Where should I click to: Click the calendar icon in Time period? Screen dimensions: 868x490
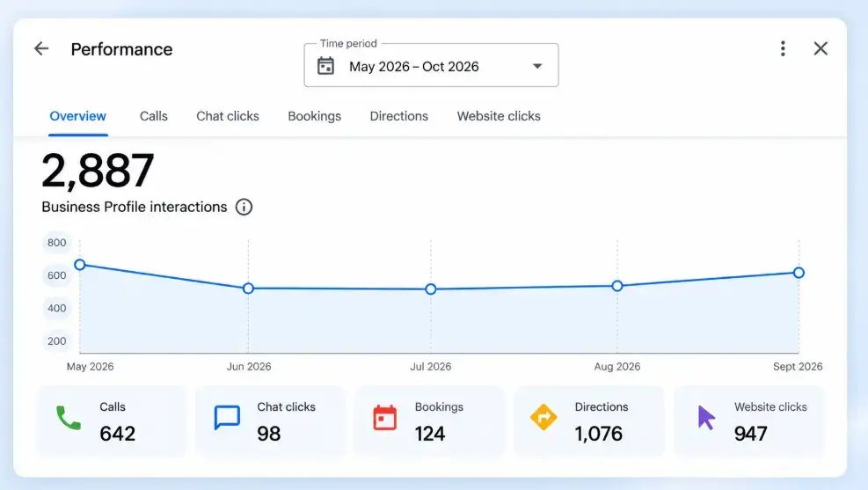point(325,66)
